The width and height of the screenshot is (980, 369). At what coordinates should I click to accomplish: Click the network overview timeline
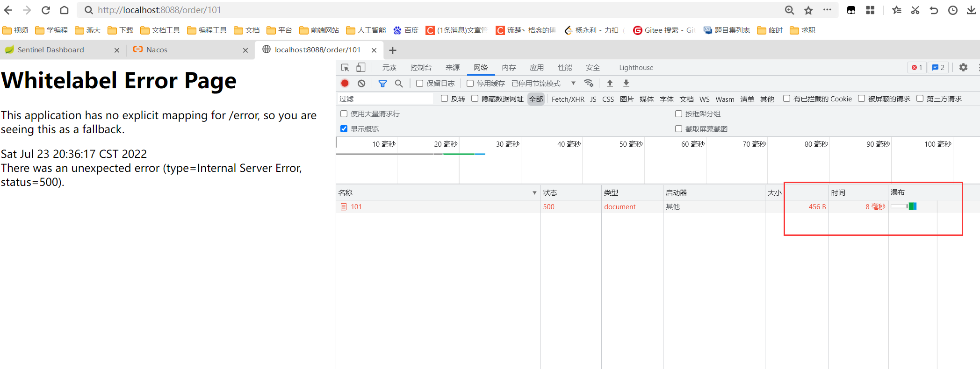[658, 160]
